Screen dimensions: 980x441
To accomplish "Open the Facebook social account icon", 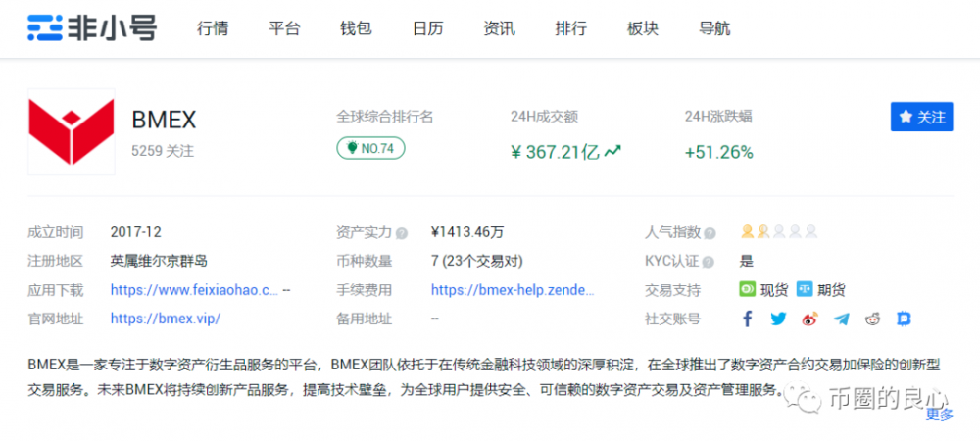I will (747, 319).
